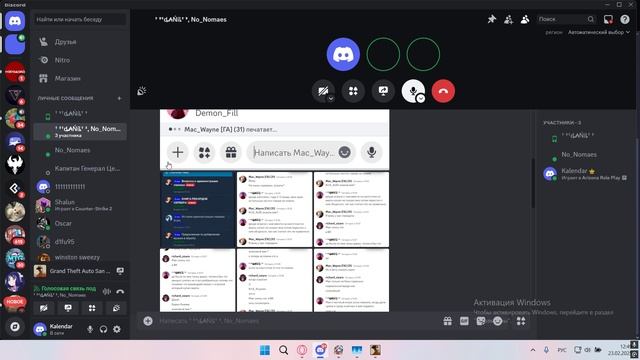The width and height of the screenshot is (640, 360).
Task: Open winston sweezy direct message
Action: pos(80,257)
